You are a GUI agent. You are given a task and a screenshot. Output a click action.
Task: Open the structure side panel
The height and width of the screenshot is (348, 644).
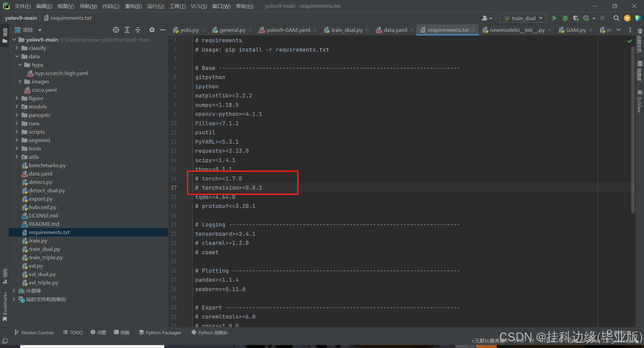pyautogui.click(x=5, y=276)
